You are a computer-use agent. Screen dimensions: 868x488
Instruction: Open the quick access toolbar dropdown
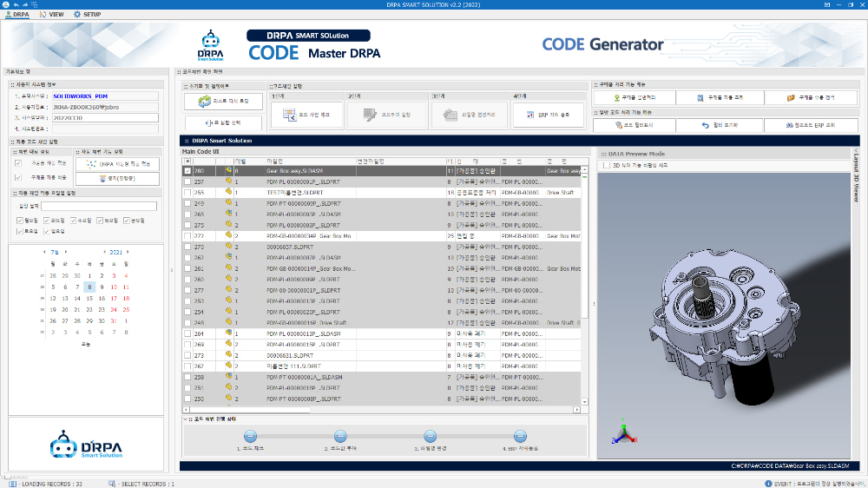(x=34, y=4)
